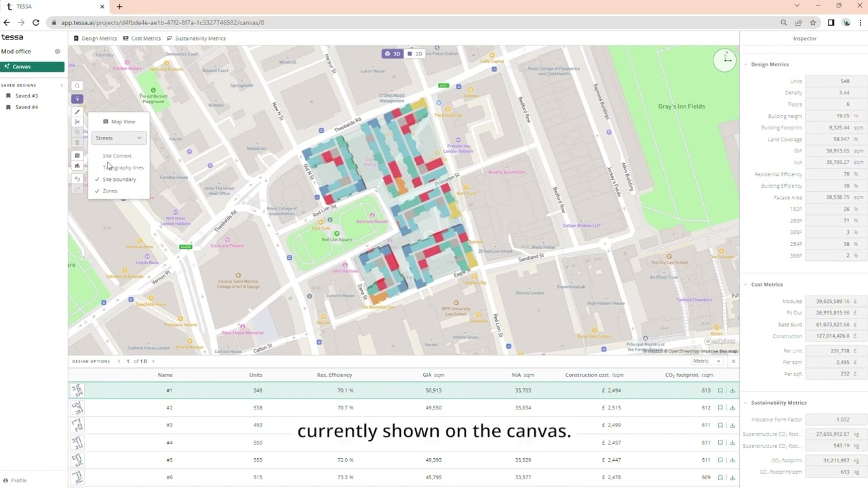This screenshot has height=488, width=868.
Task: Toggle Topography lines layer
Action: (x=123, y=167)
